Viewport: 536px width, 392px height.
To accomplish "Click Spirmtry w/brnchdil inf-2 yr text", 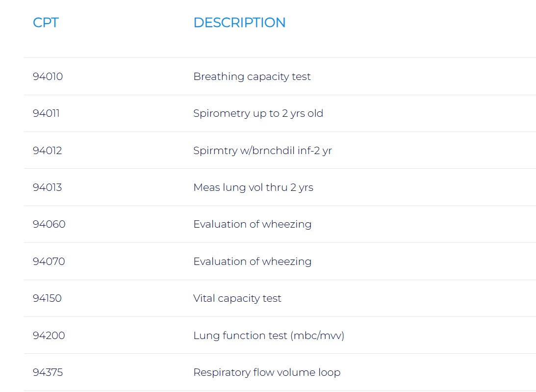I will pyautogui.click(x=262, y=151).
